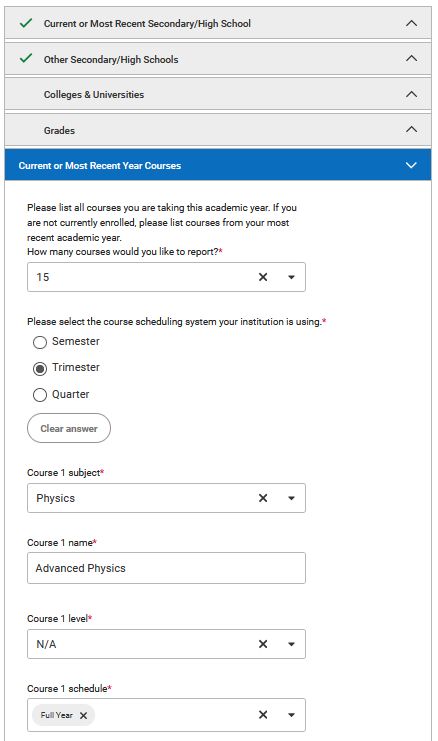The image size is (438, 741).
Task: Collapse section using the Current Year Courses chevron
Action: pos(411,165)
